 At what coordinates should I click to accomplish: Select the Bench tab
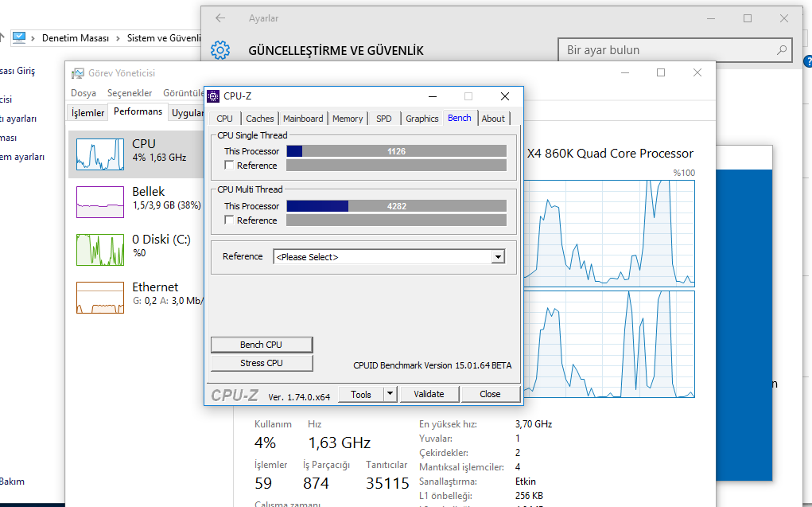pyautogui.click(x=460, y=118)
